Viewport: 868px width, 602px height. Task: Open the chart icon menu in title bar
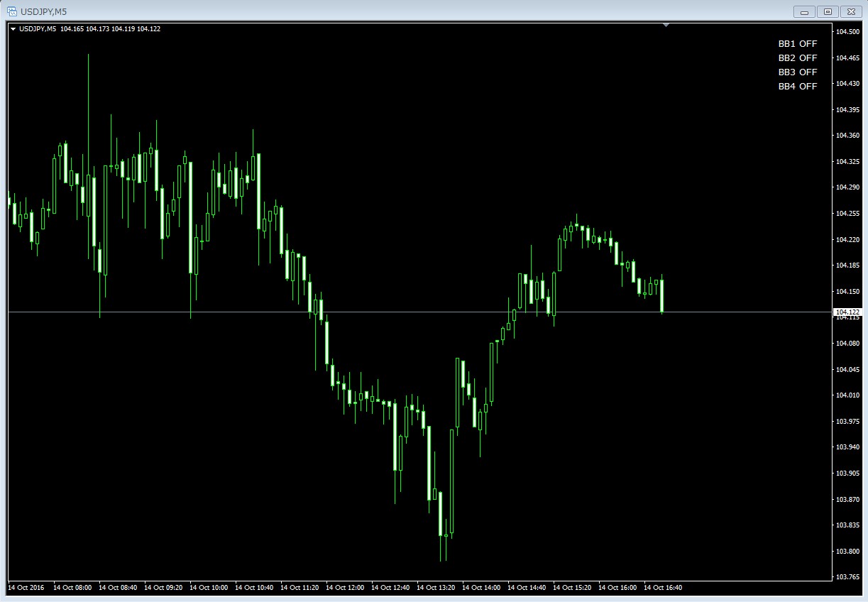12,11
